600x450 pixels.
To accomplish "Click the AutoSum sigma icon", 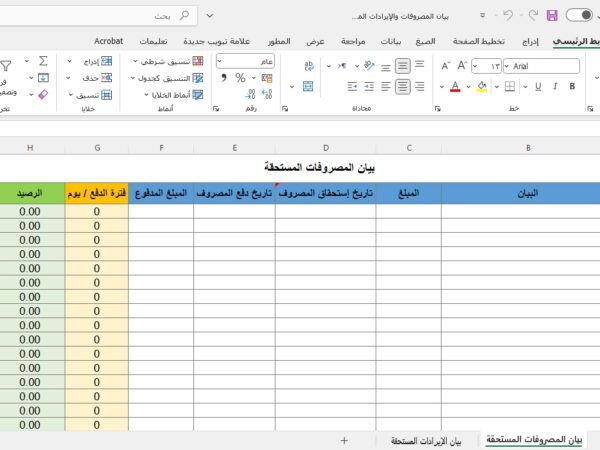I will pyautogui.click(x=43, y=61).
